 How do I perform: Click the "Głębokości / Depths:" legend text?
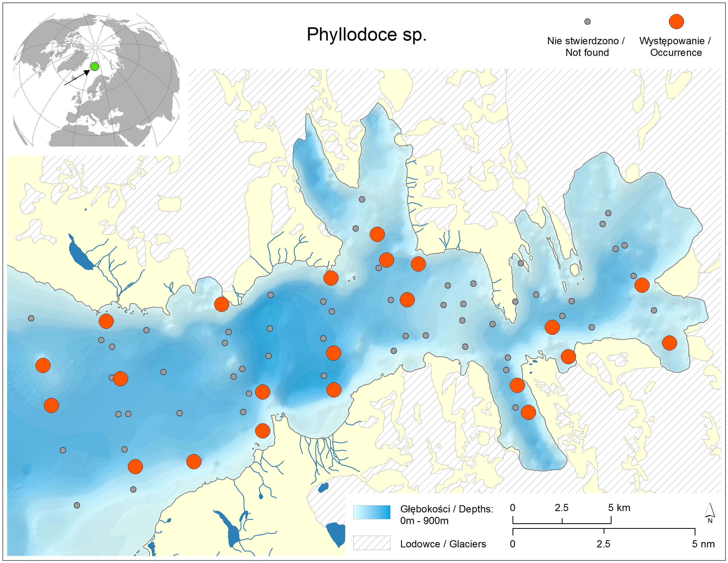(447, 509)
